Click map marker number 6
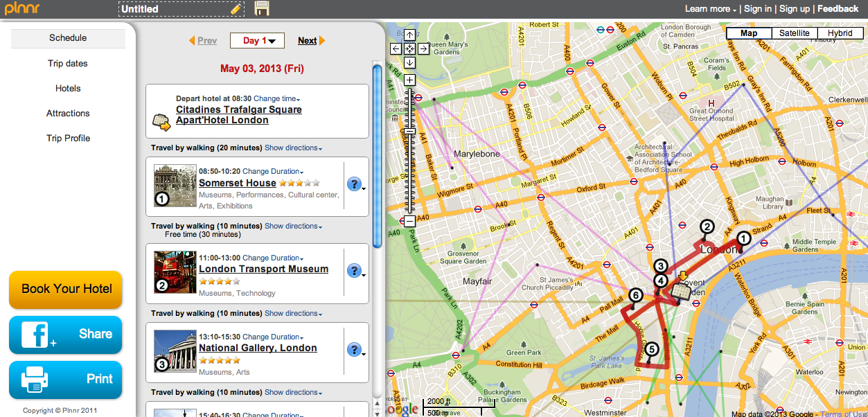The image size is (868, 417). [636, 296]
